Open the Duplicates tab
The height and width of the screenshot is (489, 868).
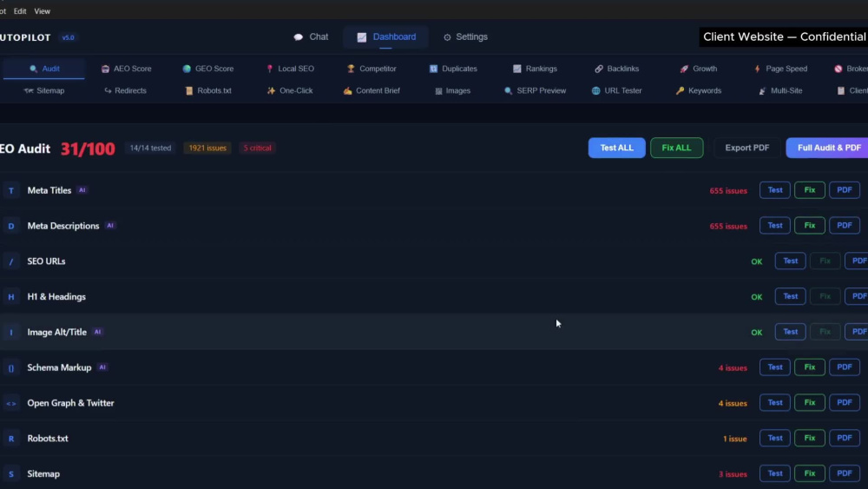(x=453, y=69)
